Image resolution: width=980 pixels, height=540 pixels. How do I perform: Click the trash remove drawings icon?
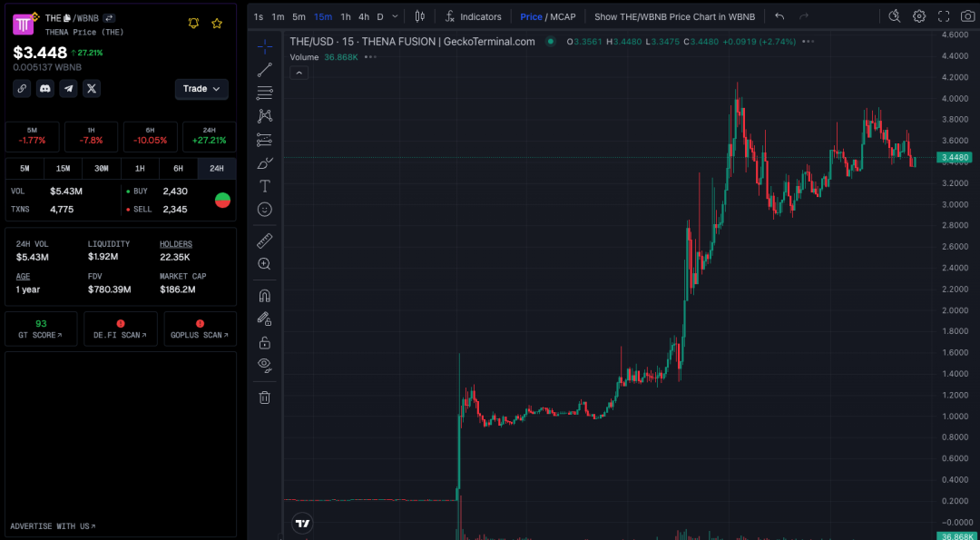265,398
